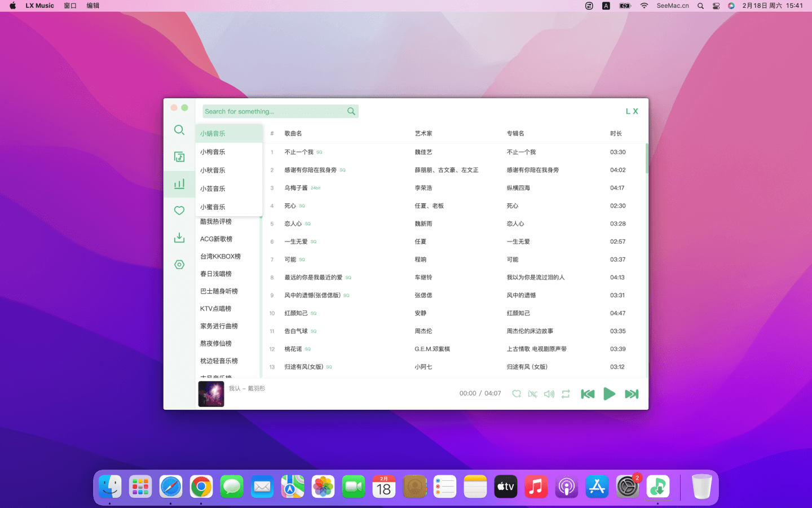Open the 窗口 menu in menu bar

click(70, 6)
